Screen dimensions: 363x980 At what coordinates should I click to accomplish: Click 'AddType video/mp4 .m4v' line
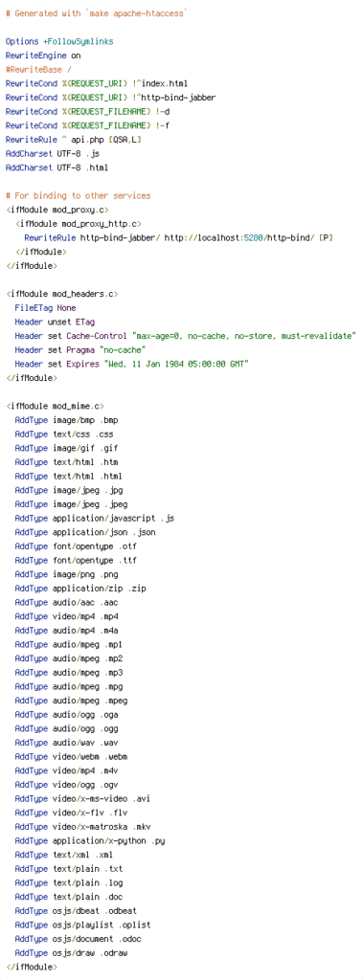click(66, 770)
